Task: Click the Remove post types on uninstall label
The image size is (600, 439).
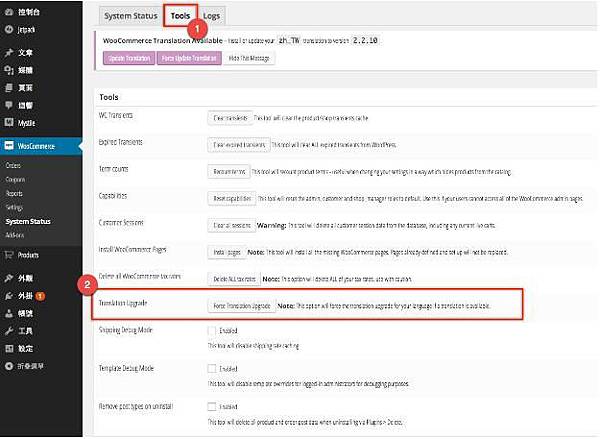Action: point(136,406)
